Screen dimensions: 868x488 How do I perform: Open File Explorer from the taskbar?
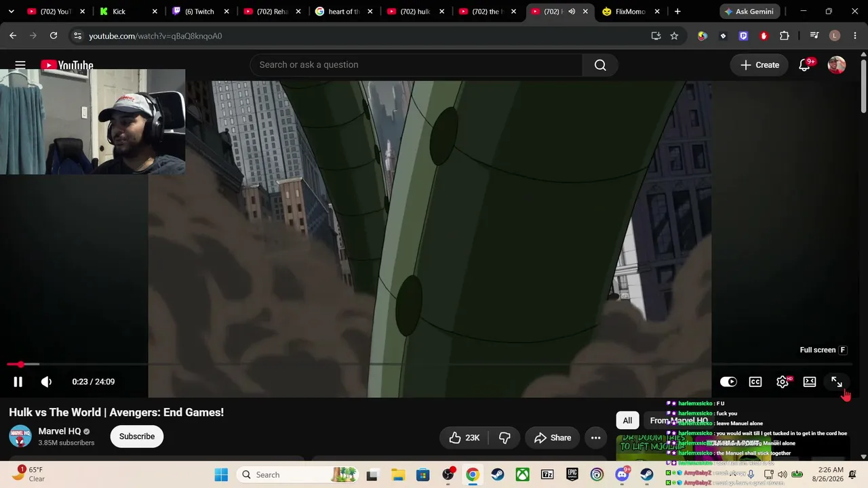click(x=397, y=474)
